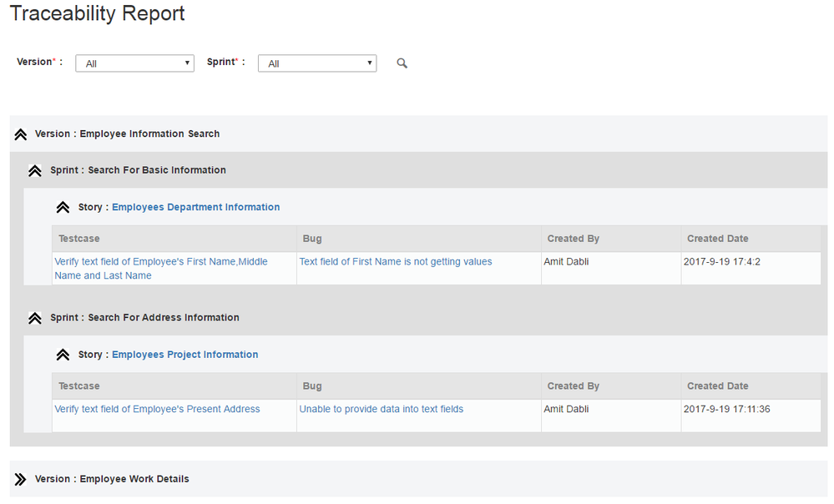Open the Employees Department Information story link
The width and height of the screenshot is (834, 504).
pos(195,206)
